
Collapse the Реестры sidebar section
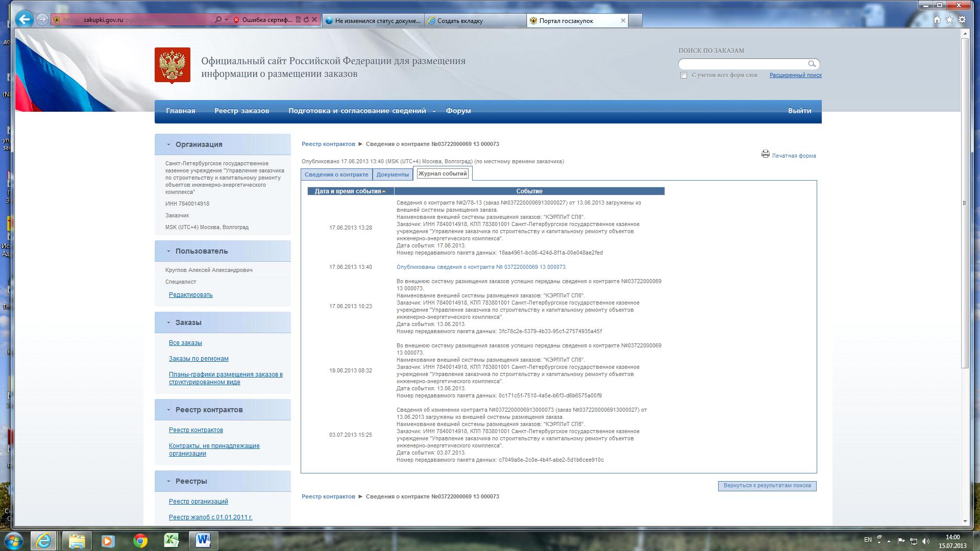tap(168, 481)
